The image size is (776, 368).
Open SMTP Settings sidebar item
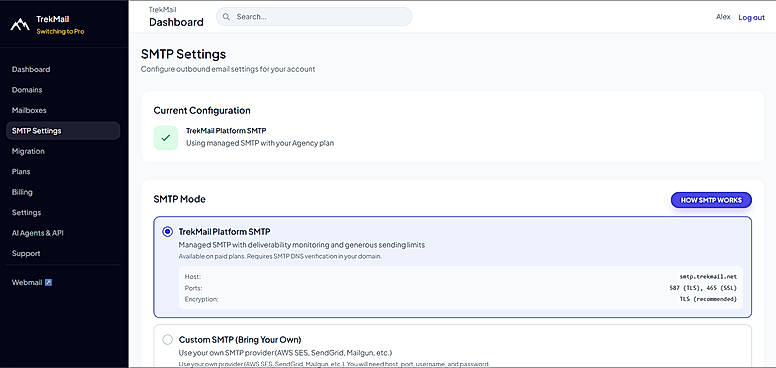[63, 131]
